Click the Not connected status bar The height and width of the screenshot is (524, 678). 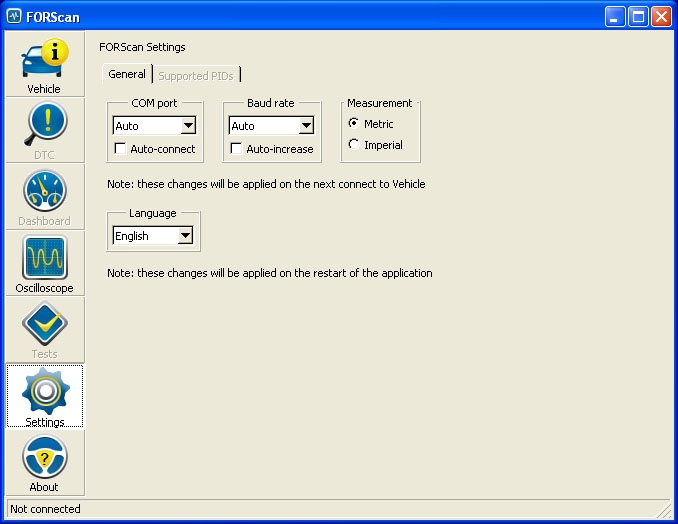coord(46,509)
